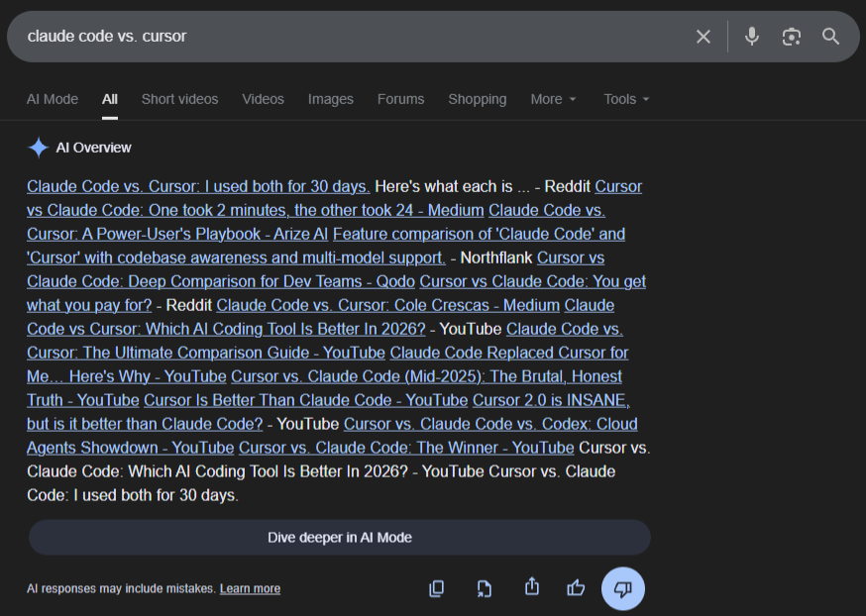Viewport: 866px width, 616px height.
Task: Click the magnifying glass to search
Action: click(x=830, y=36)
